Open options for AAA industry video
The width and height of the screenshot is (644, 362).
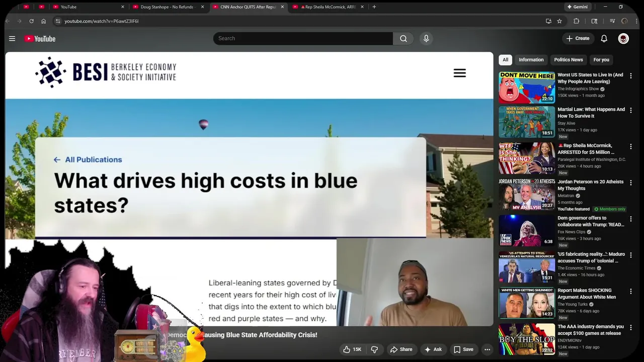(631, 327)
